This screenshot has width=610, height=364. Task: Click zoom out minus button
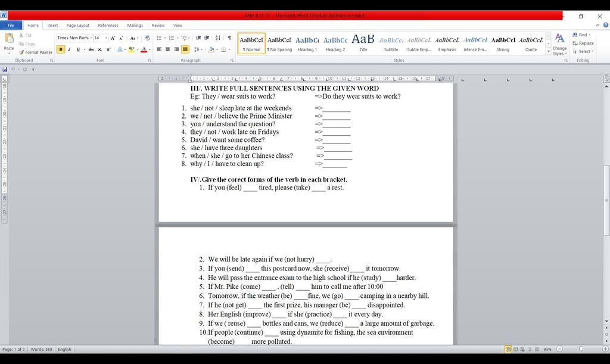click(559, 349)
